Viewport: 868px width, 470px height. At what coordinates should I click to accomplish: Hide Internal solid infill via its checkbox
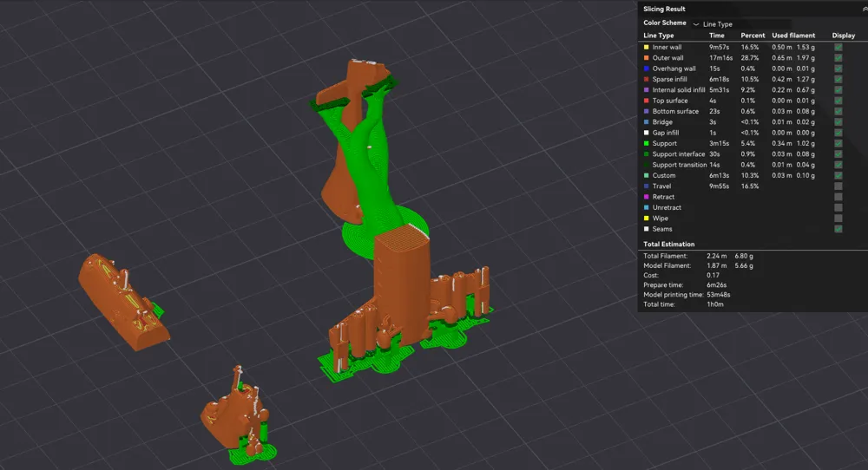838,90
